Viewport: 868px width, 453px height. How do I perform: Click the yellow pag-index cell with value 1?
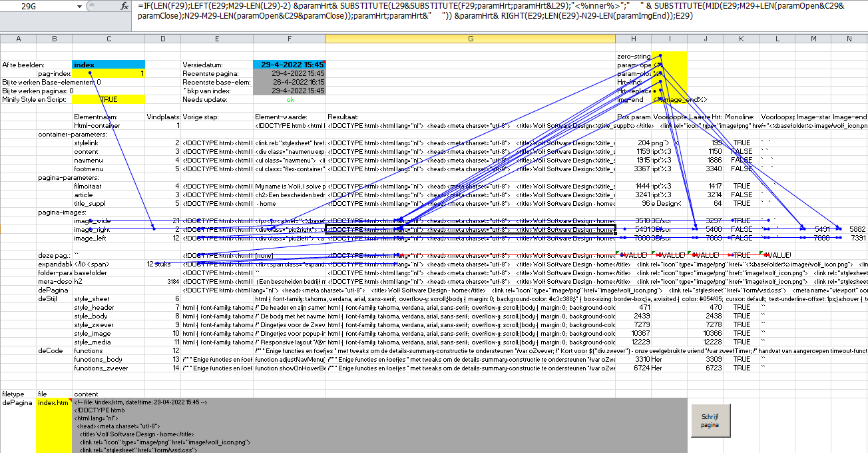tap(108, 73)
